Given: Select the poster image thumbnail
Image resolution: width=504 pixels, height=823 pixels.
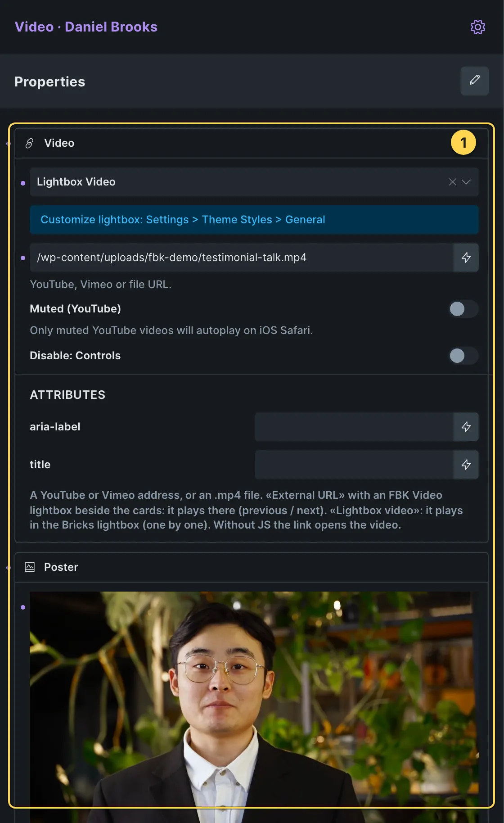Looking at the screenshot, I should coord(254,707).
